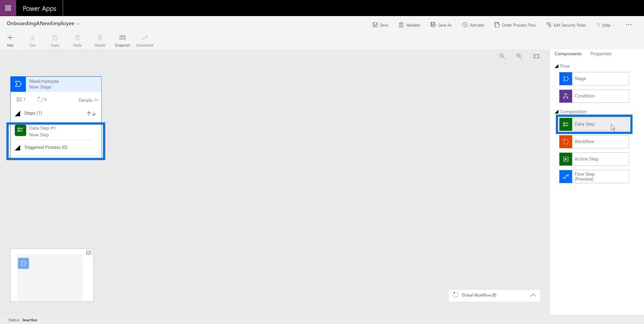The width and height of the screenshot is (644, 324).
Task: Click the Data Step #1 green icon
Action: 21,130
